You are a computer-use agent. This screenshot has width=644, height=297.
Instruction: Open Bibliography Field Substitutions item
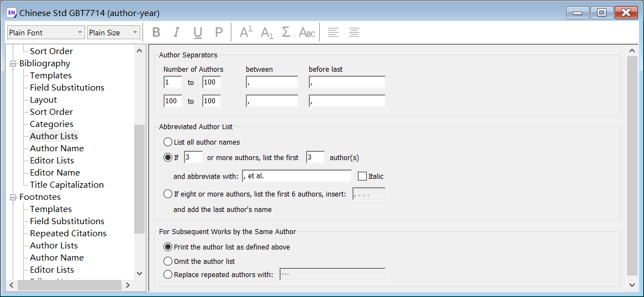pyautogui.click(x=67, y=87)
